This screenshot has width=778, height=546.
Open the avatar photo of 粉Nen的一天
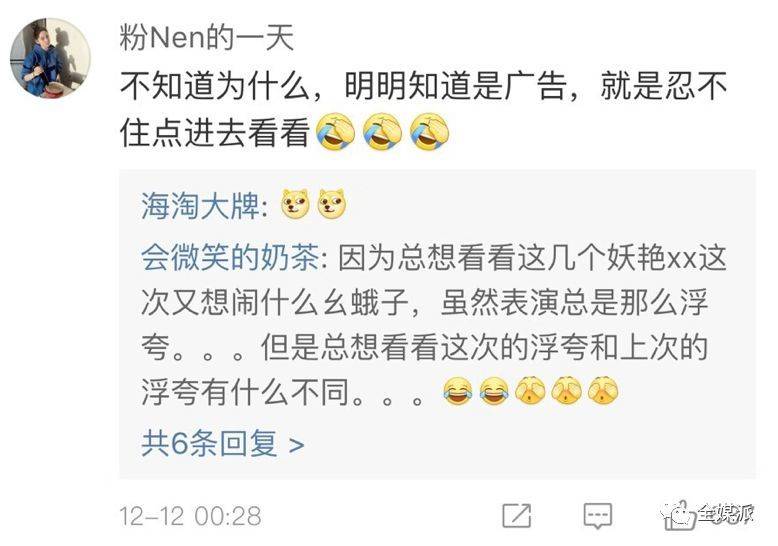[x=50, y=58]
